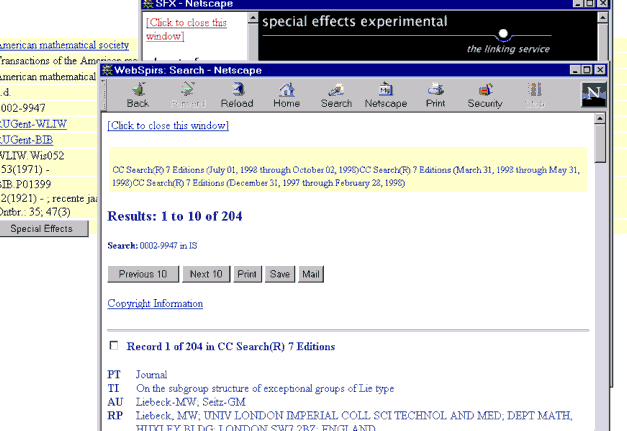Click the Back toolbar icon in WebSpirs window
The image size is (627, 431).
click(x=138, y=95)
